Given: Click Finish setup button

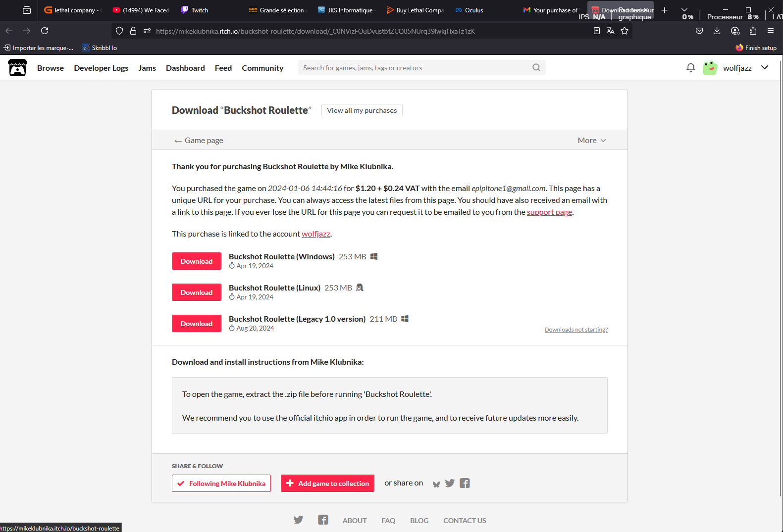Looking at the screenshot, I should coord(756,48).
